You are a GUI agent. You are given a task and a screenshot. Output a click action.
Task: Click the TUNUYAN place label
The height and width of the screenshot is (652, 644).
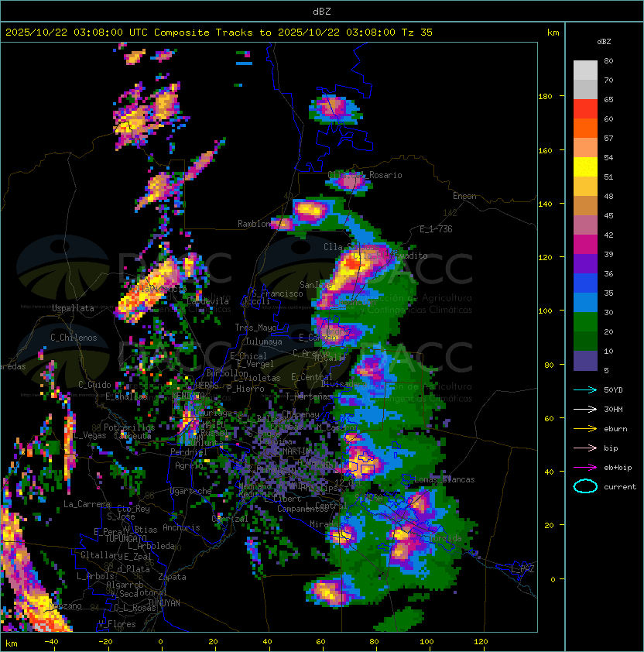coord(164,603)
